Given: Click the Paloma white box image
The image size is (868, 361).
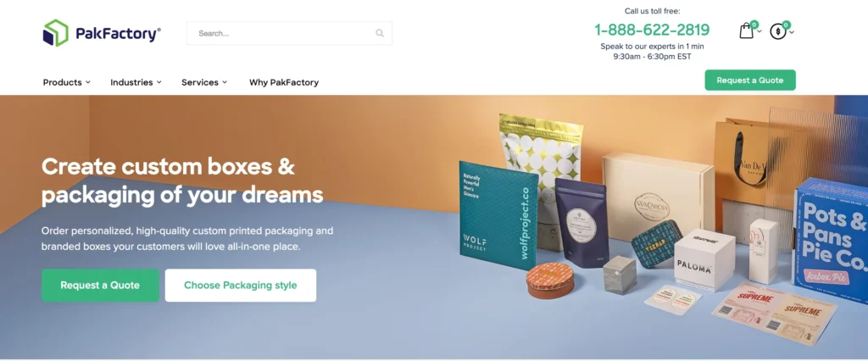Looking at the screenshot, I should 704,258.
